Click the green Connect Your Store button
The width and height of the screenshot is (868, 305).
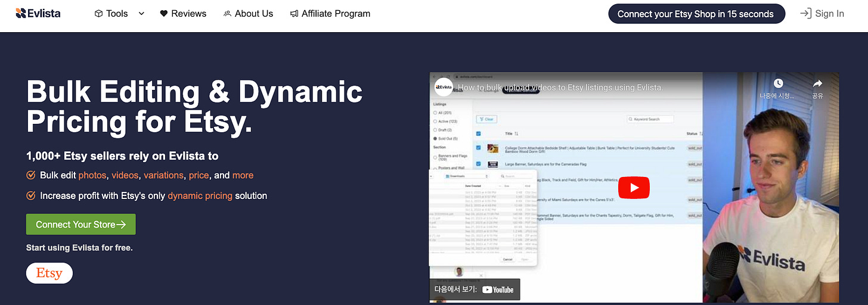(81, 225)
